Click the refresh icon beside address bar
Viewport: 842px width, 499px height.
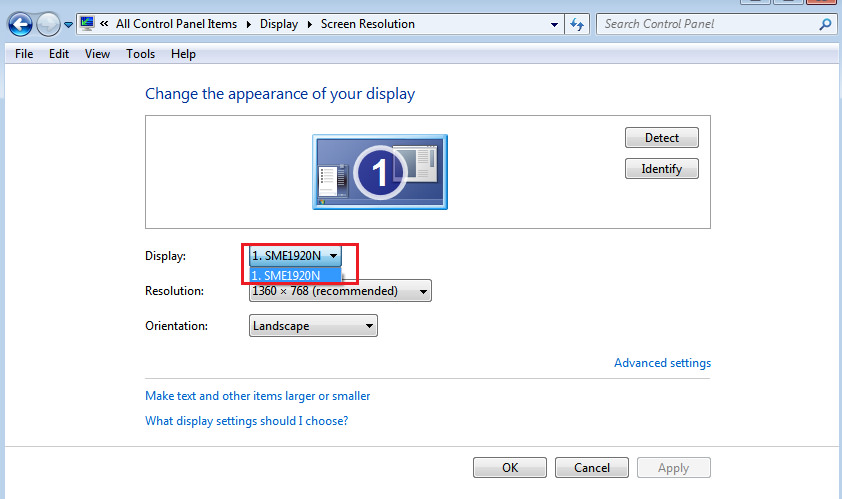click(577, 24)
